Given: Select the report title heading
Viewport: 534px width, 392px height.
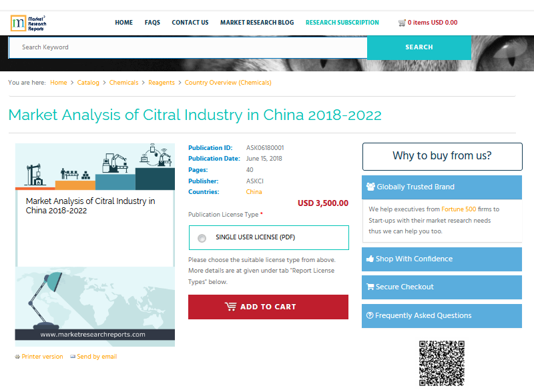Looking at the screenshot, I should [195, 115].
